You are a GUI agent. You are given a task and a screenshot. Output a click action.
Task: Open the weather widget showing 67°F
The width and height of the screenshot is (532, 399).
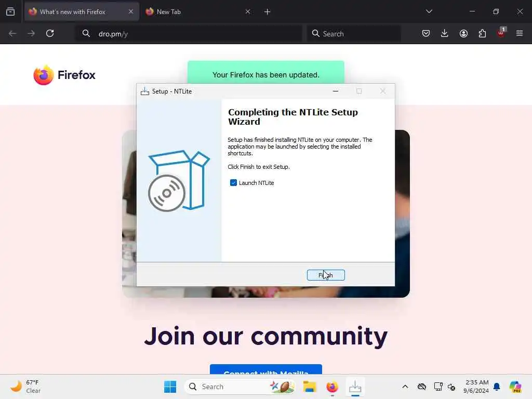pyautogui.click(x=26, y=387)
